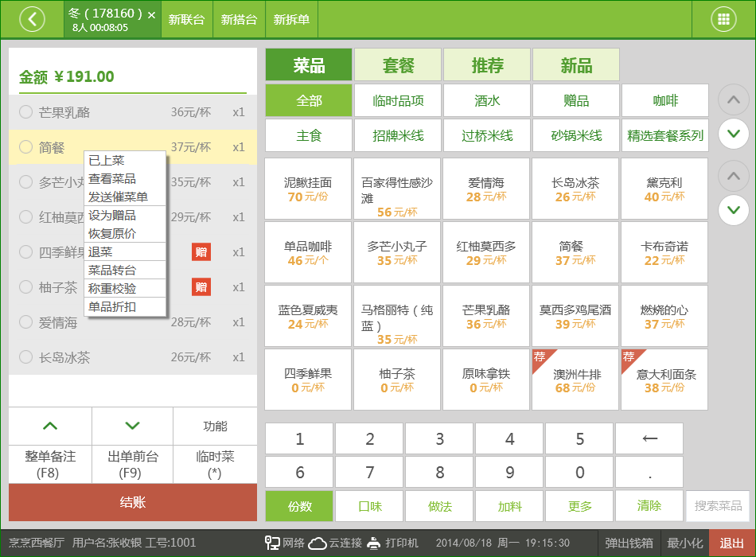Move order list down with green chevron

click(x=132, y=426)
